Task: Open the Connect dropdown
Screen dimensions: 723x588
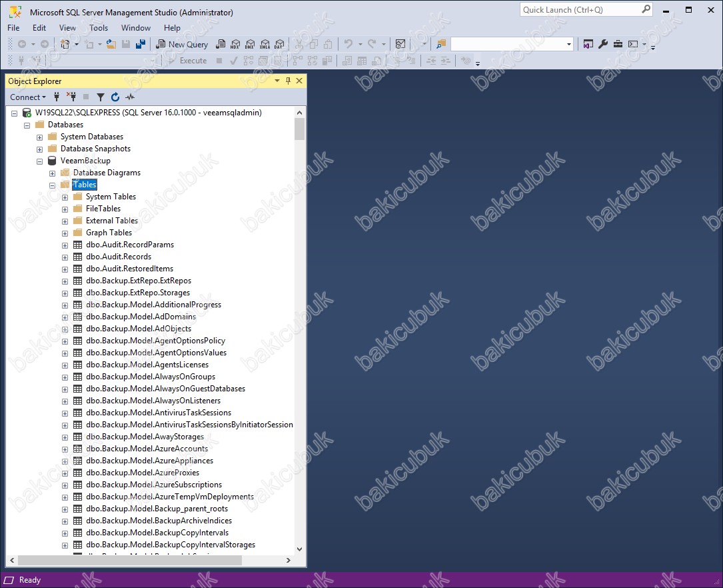Action: [x=28, y=97]
